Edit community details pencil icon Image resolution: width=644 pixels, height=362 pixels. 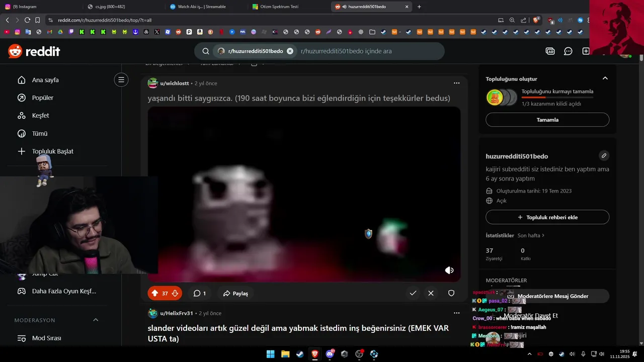click(x=604, y=156)
